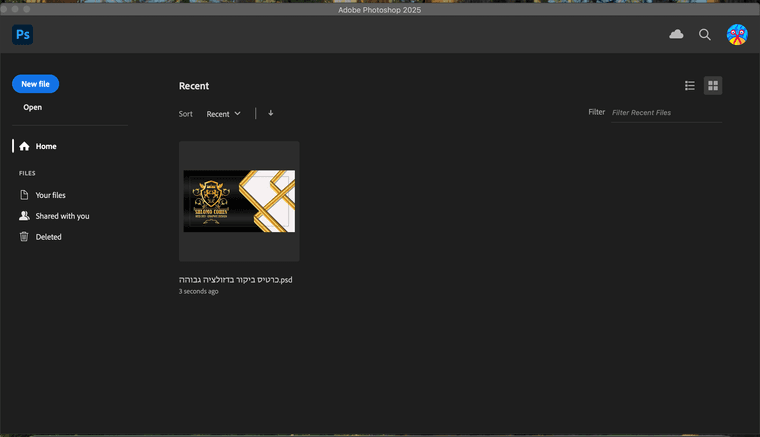Click the recent .psd file name
The width and height of the screenshot is (760, 437).
[235, 280]
